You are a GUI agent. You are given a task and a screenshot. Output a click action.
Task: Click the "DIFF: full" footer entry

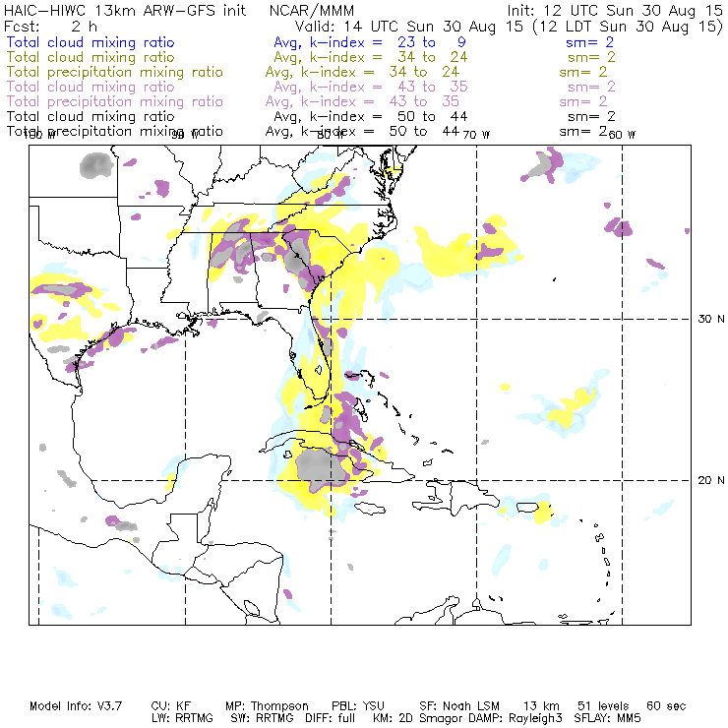[330, 718]
